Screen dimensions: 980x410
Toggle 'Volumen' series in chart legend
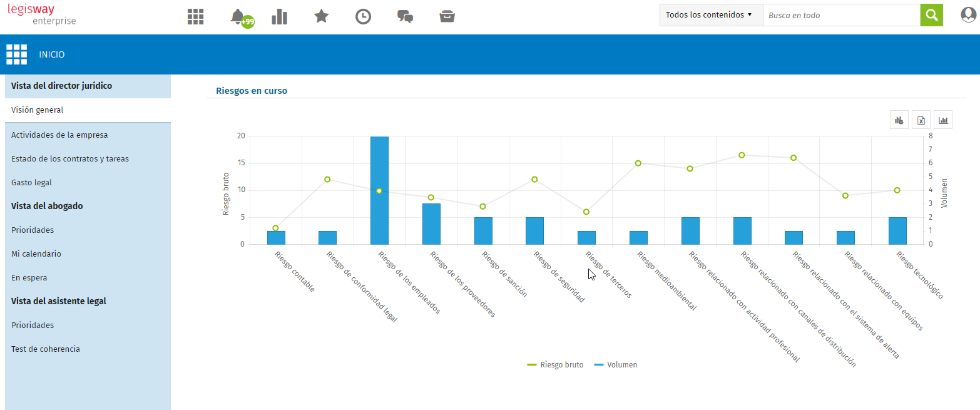(616, 365)
